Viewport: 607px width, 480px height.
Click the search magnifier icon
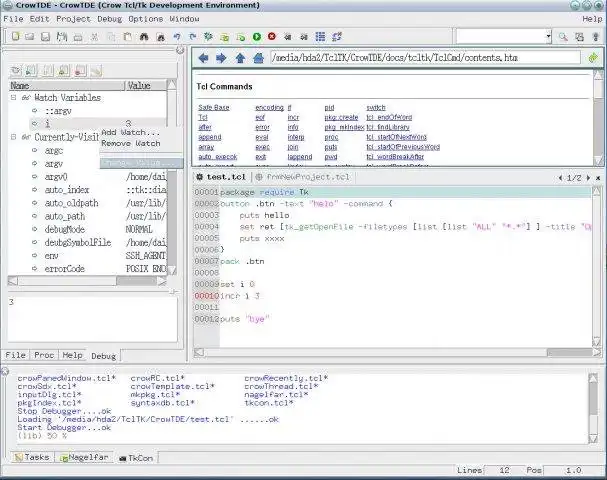(563, 37)
